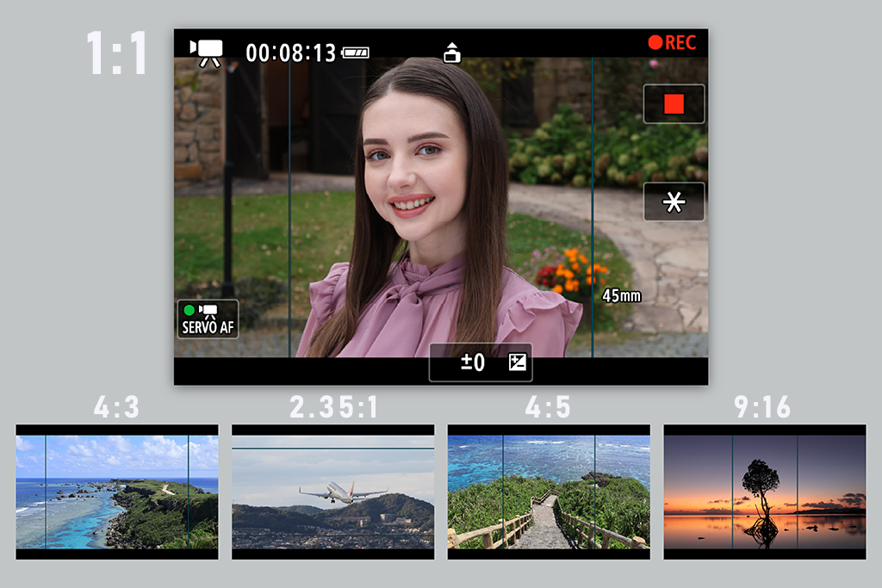Click the red REC indicator
882x588 pixels.
coord(672,43)
